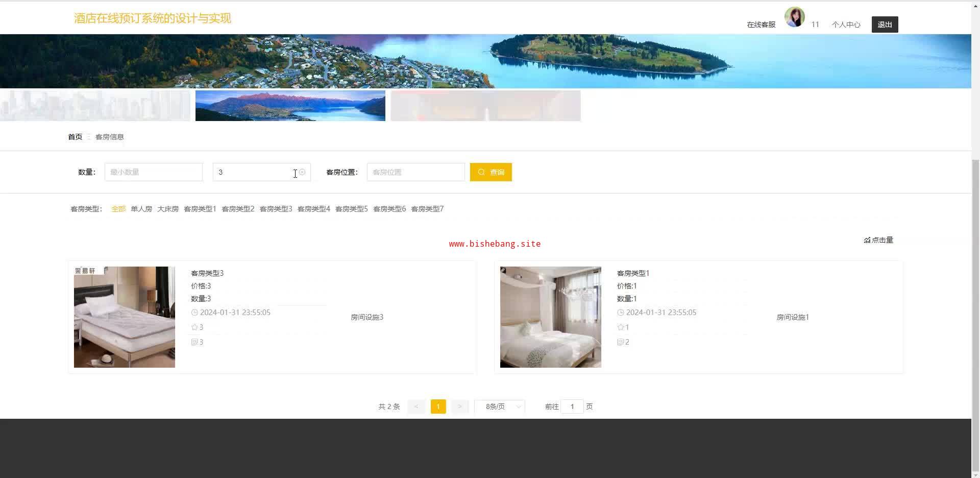The image size is (980, 478).
Task: Click the star favorites icon for 客房类型1
Action: click(620, 327)
